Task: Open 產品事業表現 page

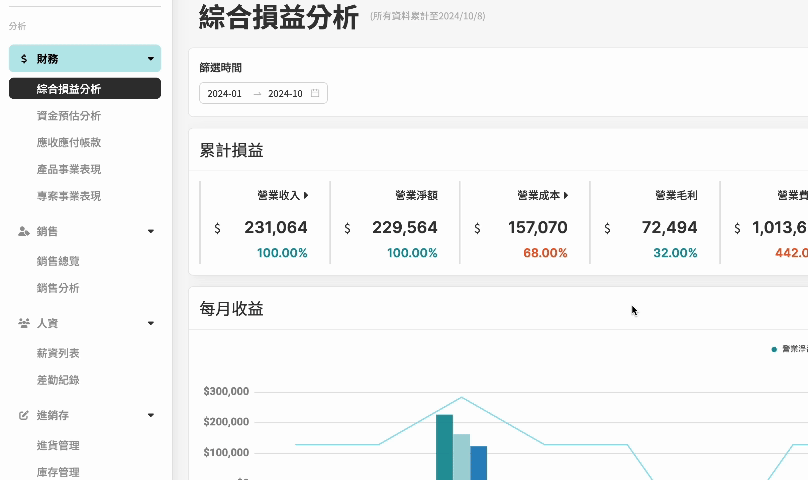Action: [x=69, y=169]
